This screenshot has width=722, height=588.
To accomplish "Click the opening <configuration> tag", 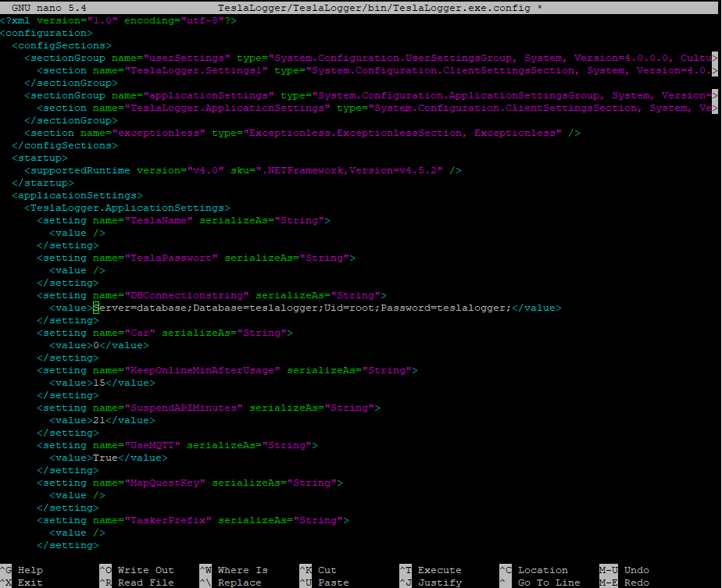I will pos(47,33).
